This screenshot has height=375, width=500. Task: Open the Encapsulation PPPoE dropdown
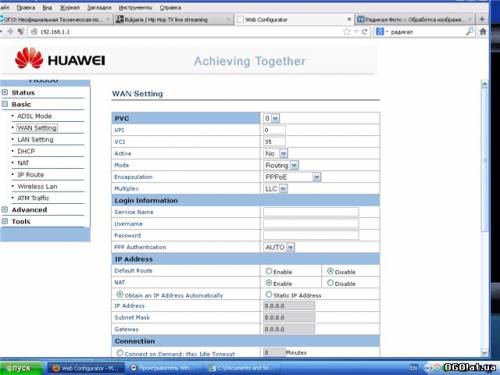(x=292, y=177)
